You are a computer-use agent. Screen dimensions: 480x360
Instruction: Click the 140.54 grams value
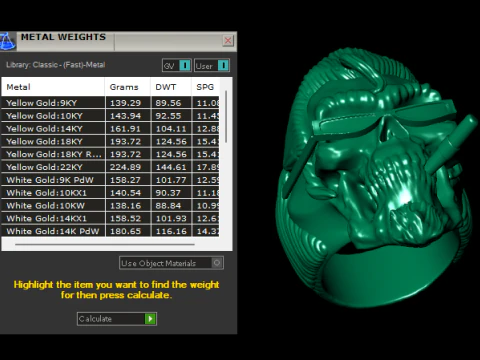[x=126, y=193]
